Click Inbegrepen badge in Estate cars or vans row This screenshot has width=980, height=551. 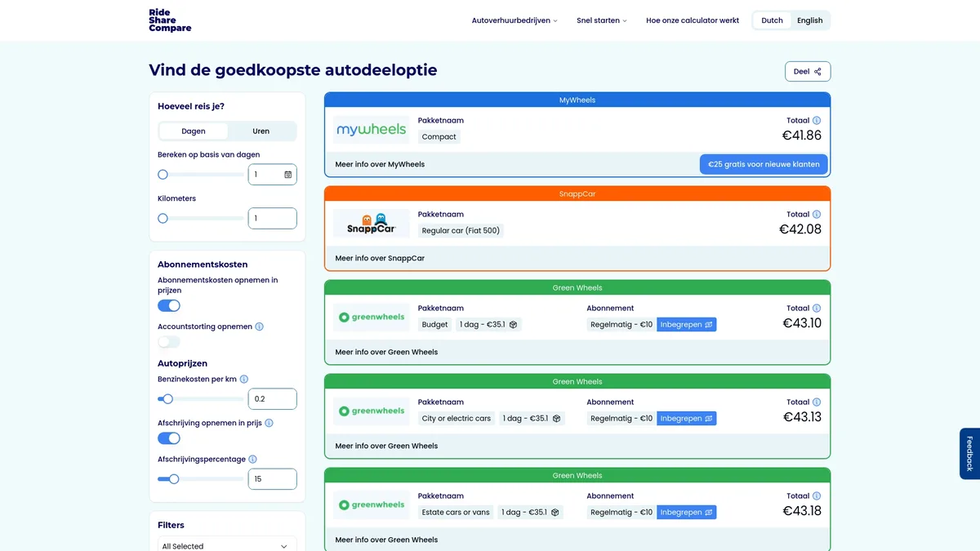686,513
